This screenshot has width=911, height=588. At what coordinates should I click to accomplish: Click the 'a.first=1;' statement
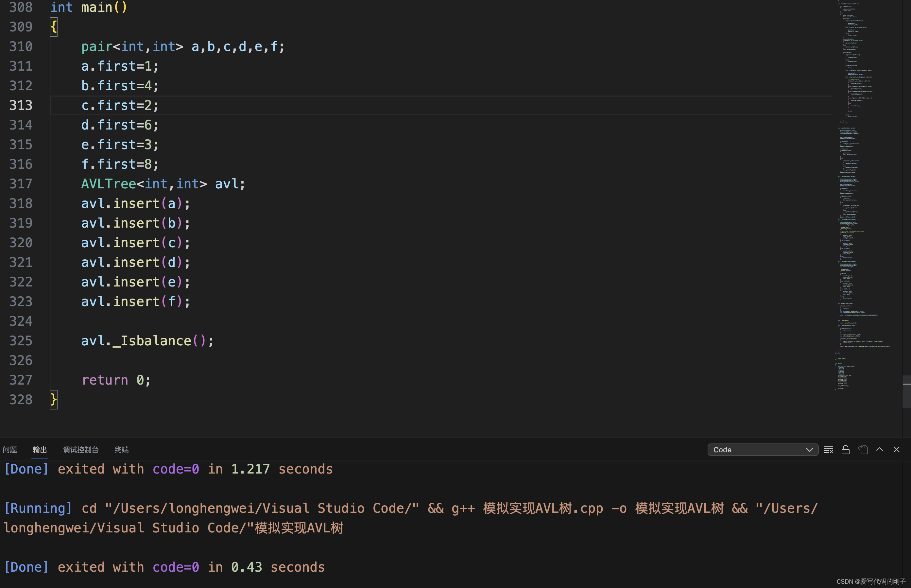(x=120, y=66)
